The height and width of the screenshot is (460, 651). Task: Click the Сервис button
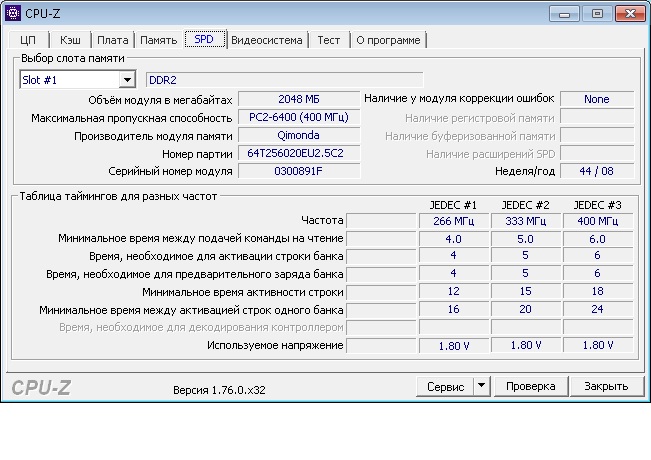445,387
